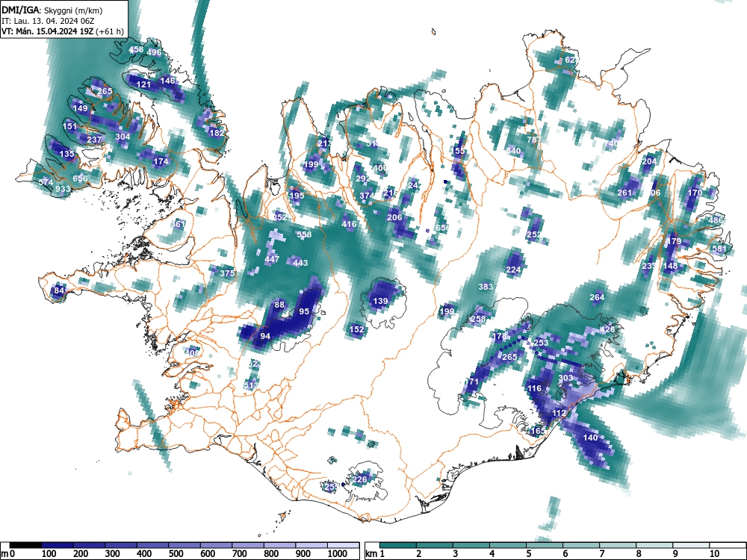747x560 pixels.
Task: Click the initial time 'IT: Lau. 13. 04. 2024 06Z'
Action: [x=48, y=21]
